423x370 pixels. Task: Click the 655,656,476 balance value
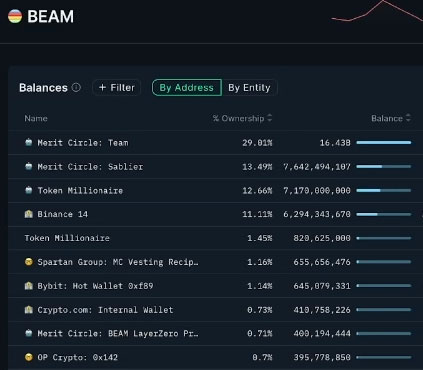click(x=322, y=262)
